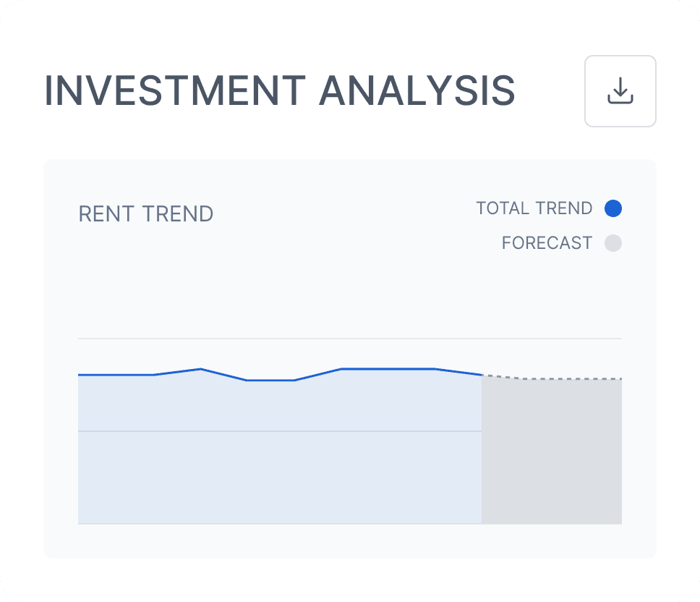The height and width of the screenshot is (602, 700).
Task: Click the right end of the dotted forecast line
Action: point(620,378)
